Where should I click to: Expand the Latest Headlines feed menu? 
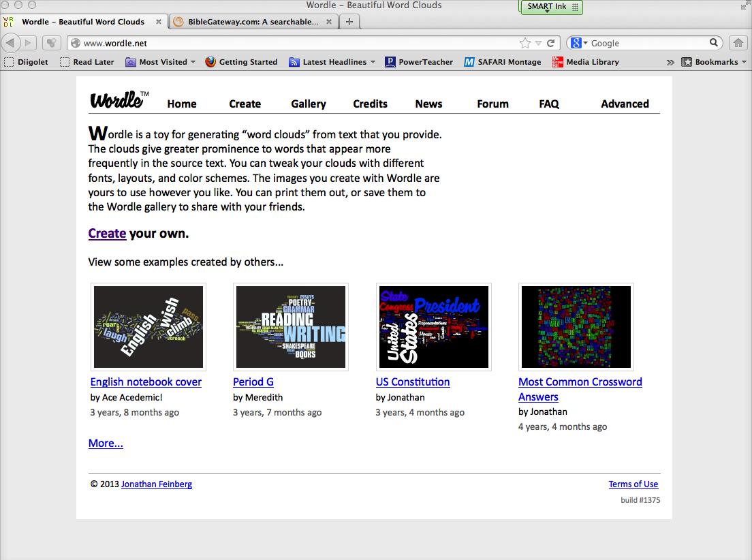(x=332, y=62)
